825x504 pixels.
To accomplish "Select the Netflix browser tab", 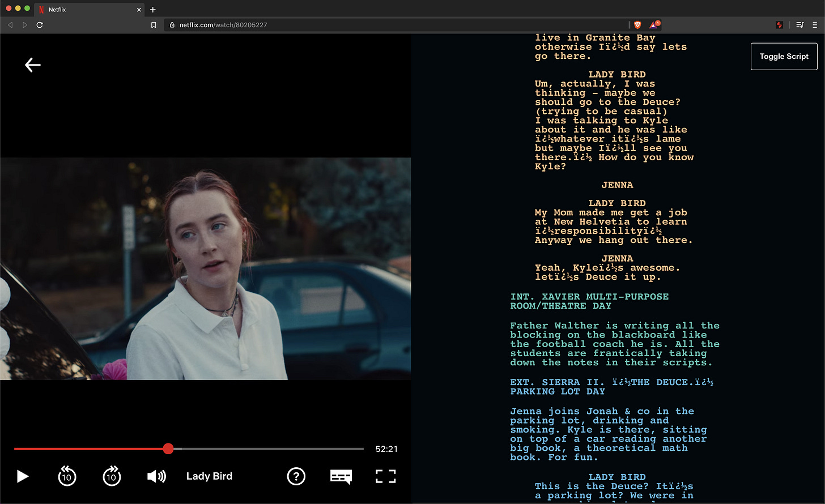I will point(90,10).
